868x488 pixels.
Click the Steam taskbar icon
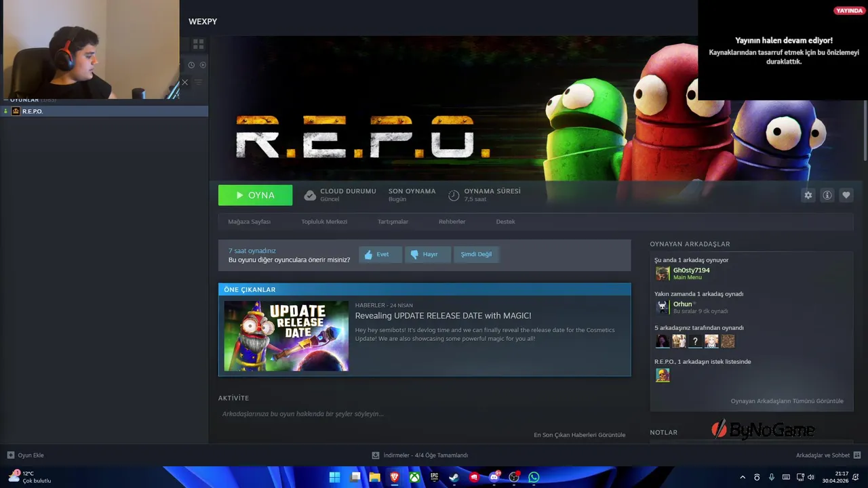pos(454,477)
